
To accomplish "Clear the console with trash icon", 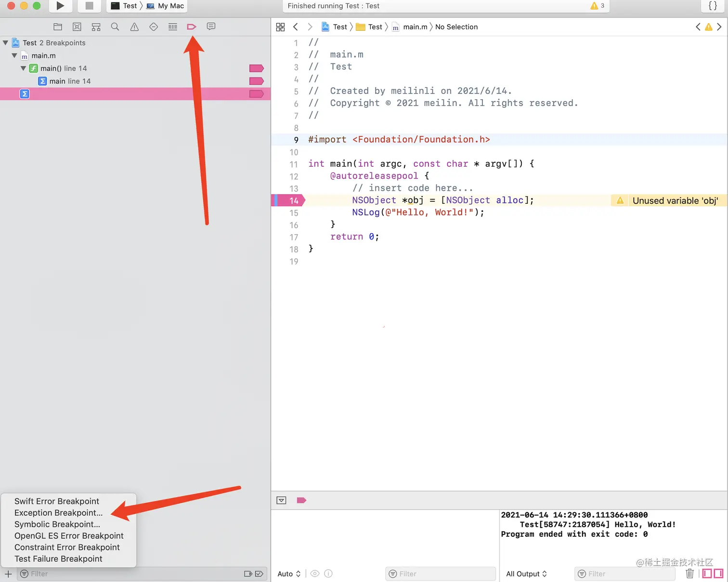I will (x=690, y=573).
